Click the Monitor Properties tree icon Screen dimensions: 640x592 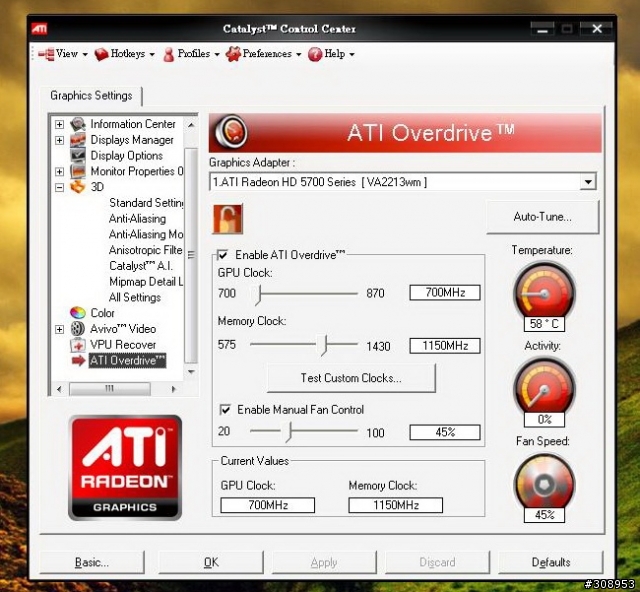click(78, 171)
